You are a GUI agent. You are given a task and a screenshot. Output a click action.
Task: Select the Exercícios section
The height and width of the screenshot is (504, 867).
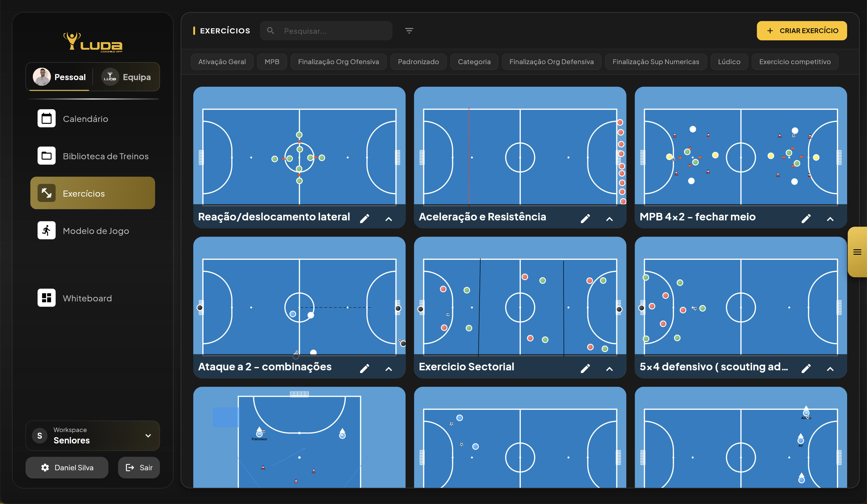pyautogui.click(x=84, y=193)
